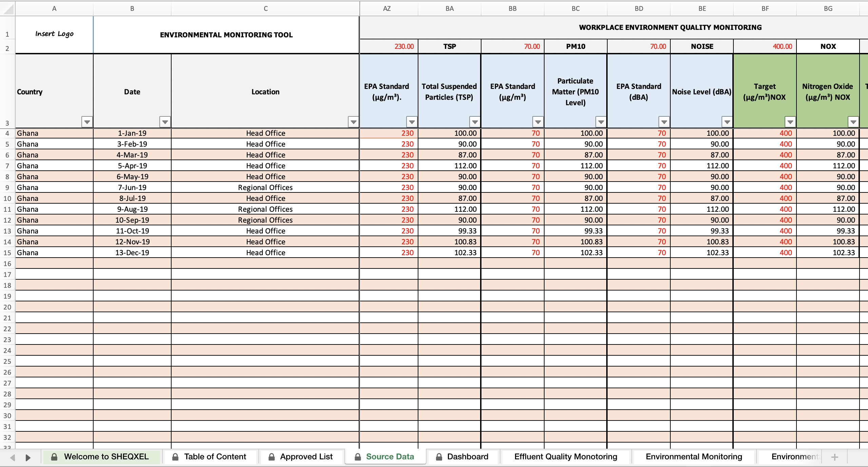Select date cell 4-Mar-19
Viewport: 868px width, 467px height.
point(132,155)
